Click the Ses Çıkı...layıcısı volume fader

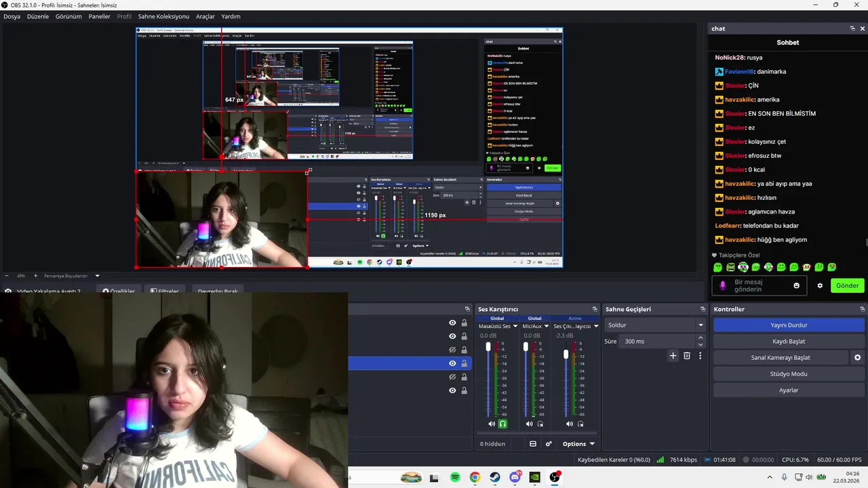566,354
